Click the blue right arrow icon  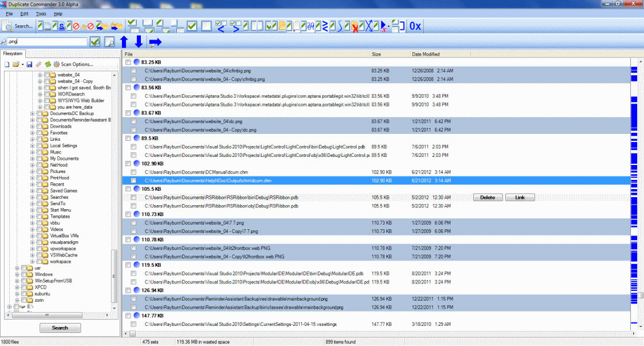coord(155,42)
